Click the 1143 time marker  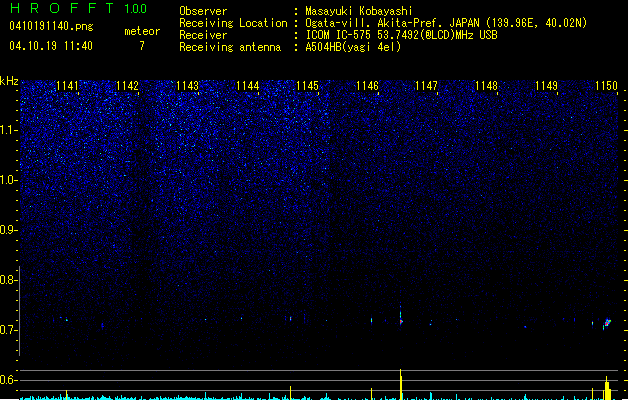[x=187, y=86]
